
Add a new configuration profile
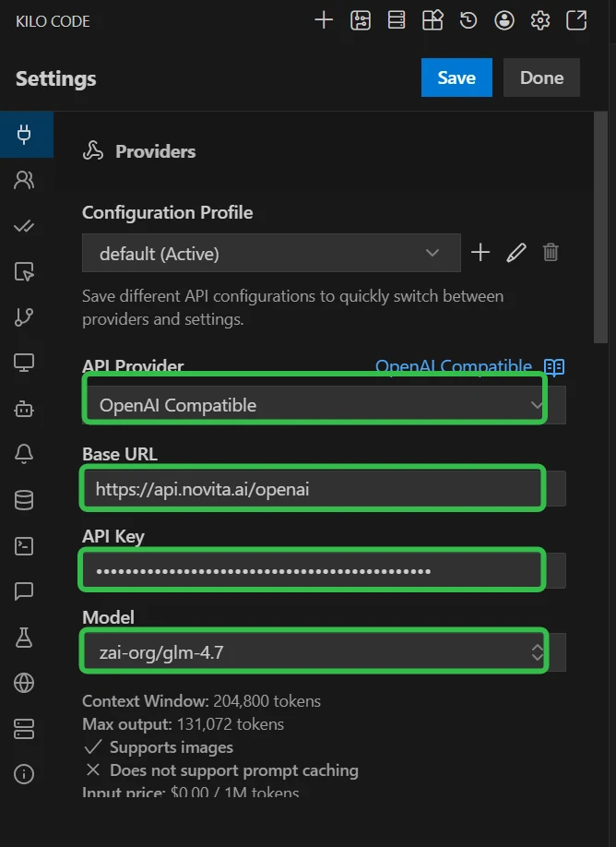(x=480, y=252)
